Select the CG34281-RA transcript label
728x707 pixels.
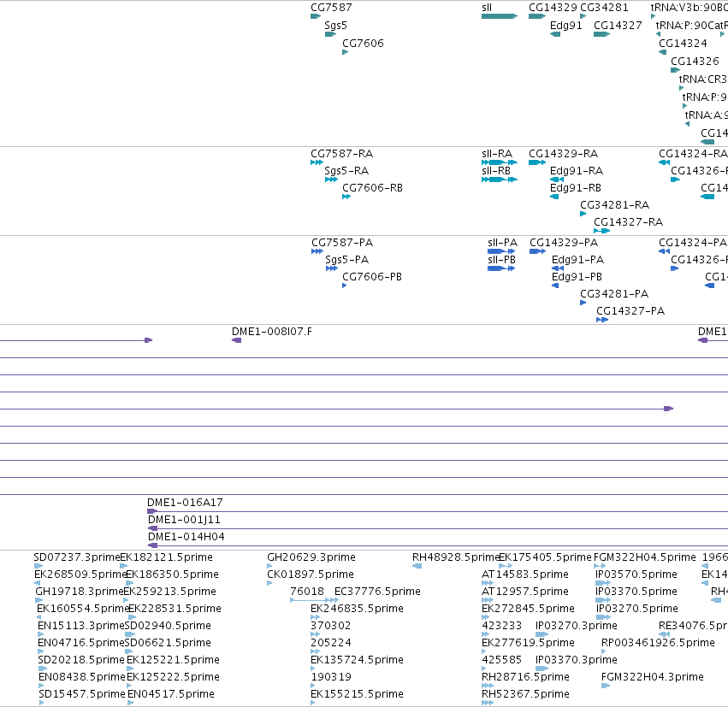615,205
